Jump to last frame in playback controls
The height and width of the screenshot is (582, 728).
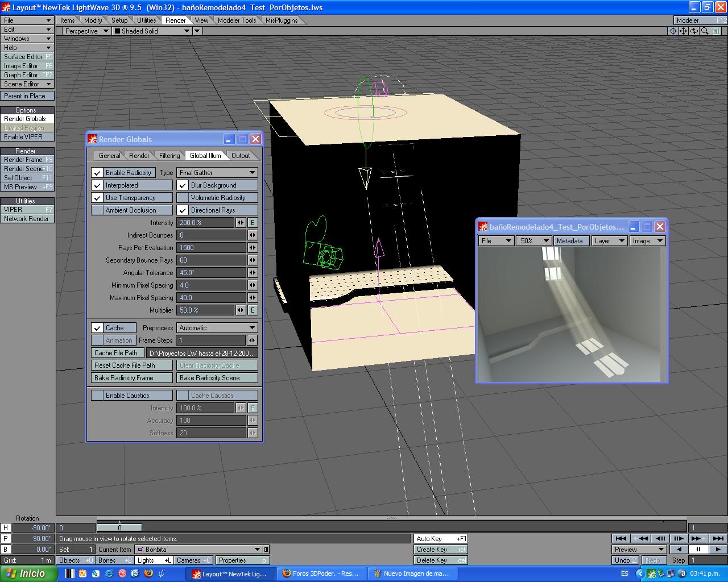coord(718,538)
